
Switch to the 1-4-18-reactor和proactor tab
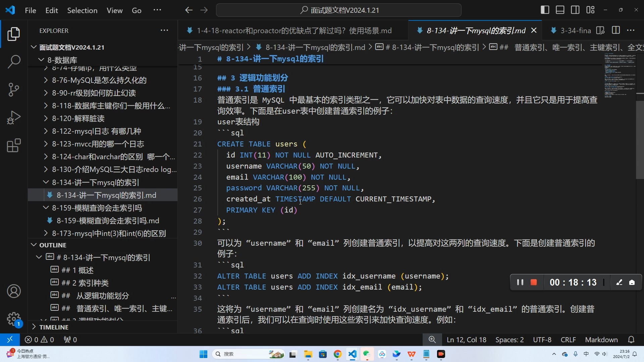click(293, 31)
